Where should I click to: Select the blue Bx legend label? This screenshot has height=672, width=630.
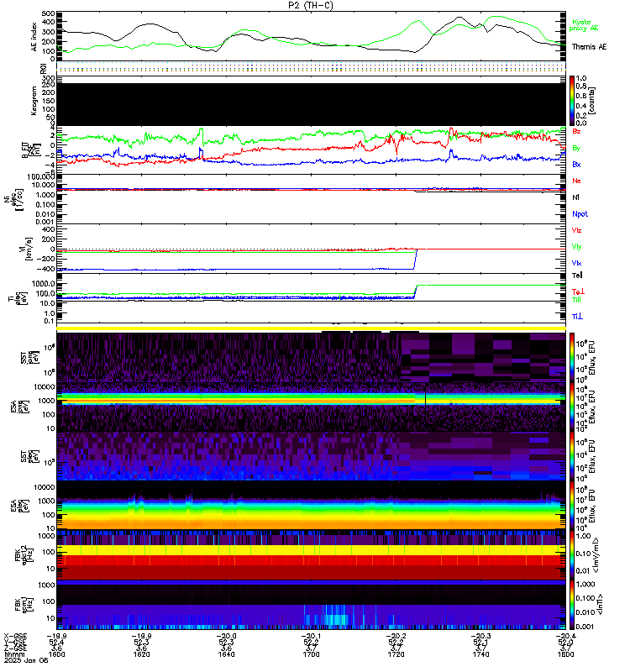point(576,164)
